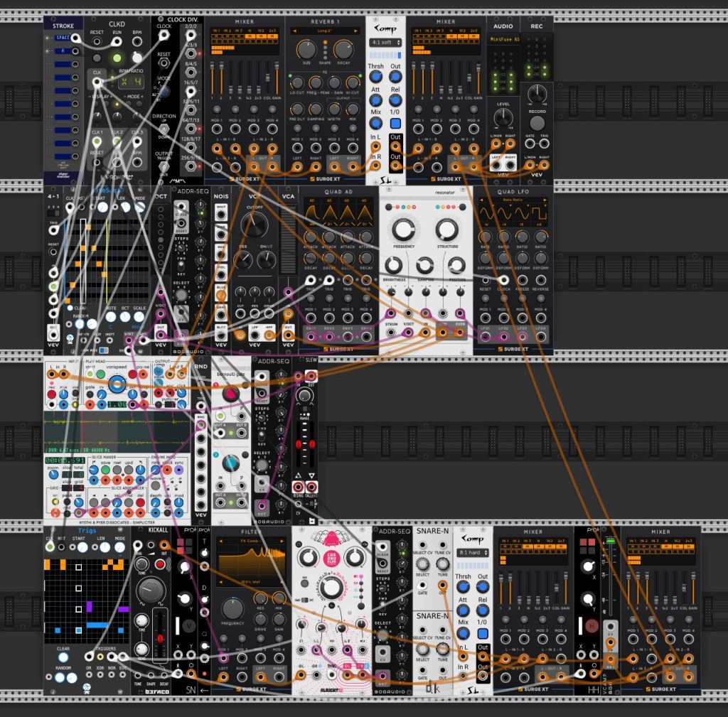Image resolution: width=728 pixels, height=717 pixels.
Task: Select previous preset arrow on QUAD LFO
Action: (481, 200)
